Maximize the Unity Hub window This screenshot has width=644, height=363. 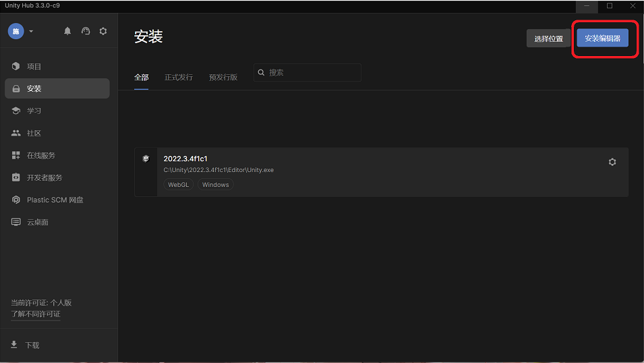pyautogui.click(x=610, y=6)
